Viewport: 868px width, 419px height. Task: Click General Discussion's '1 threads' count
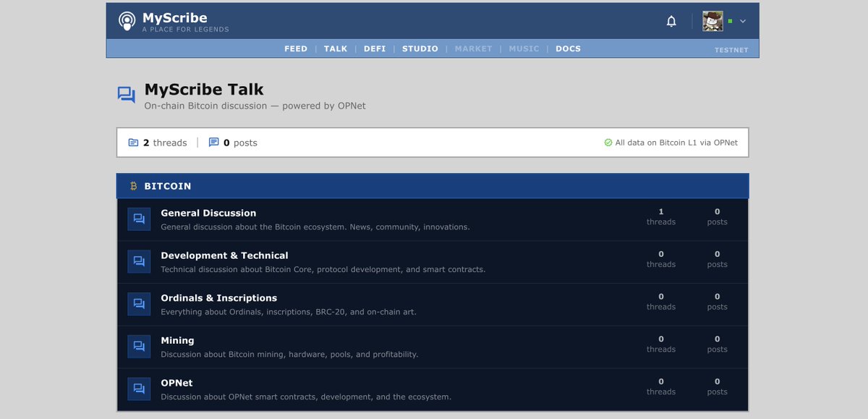[x=661, y=217]
